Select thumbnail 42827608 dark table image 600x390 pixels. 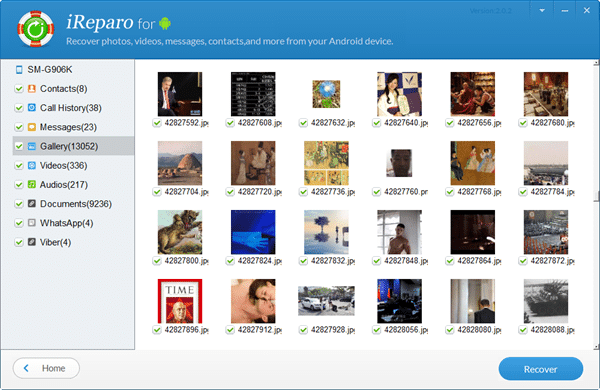tap(253, 94)
